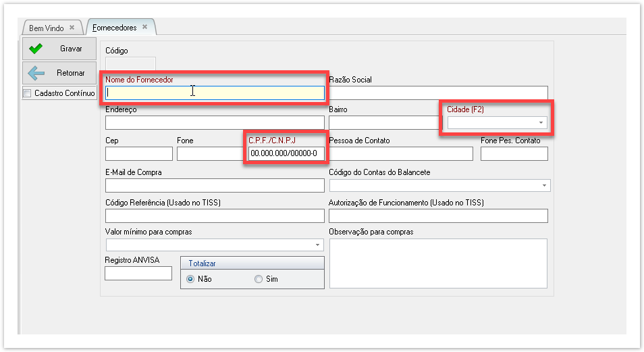The height and width of the screenshot is (352, 644).
Task: Focus the Nome do Fornecedor field
Action: (x=215, y=93)
